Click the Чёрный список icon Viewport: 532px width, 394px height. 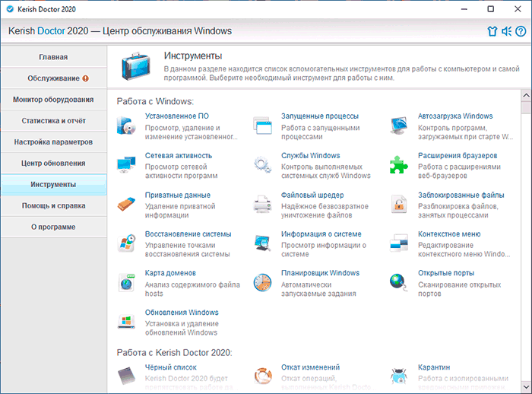(x=127, y=376)
